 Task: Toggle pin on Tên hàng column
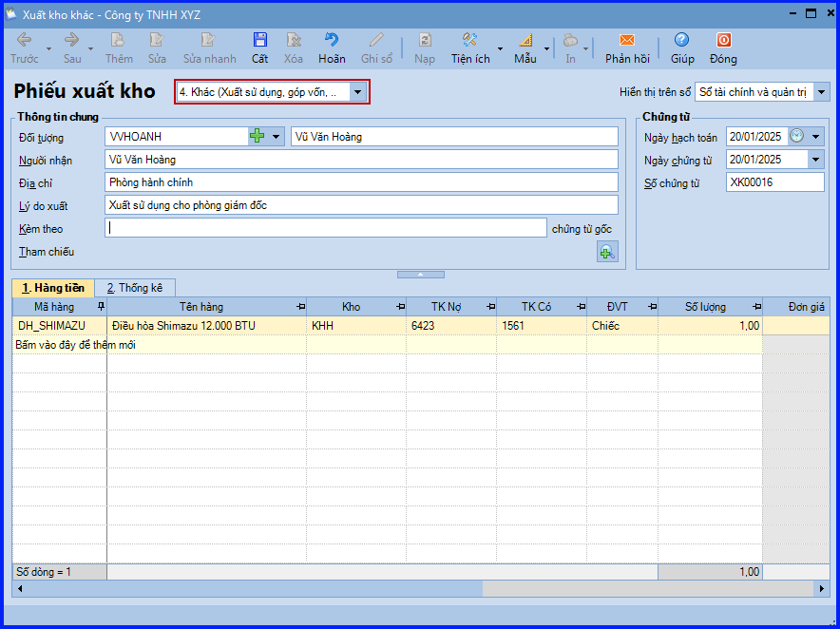click(x=300, y=307)
